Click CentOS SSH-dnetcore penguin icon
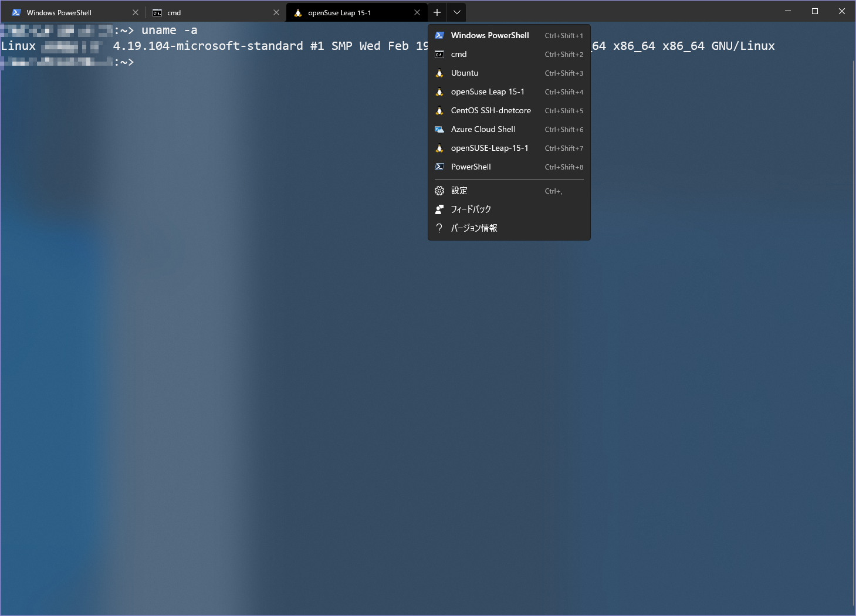This screenshot has width=856, height=616. click(439, 110)
